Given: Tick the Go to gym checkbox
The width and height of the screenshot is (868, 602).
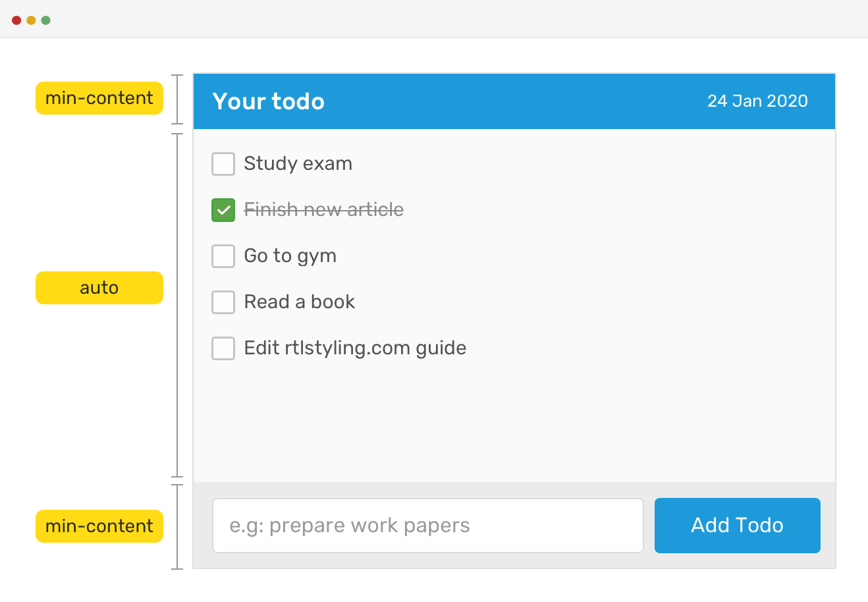Looking at the screenshot, I should [x=223, y=256].
